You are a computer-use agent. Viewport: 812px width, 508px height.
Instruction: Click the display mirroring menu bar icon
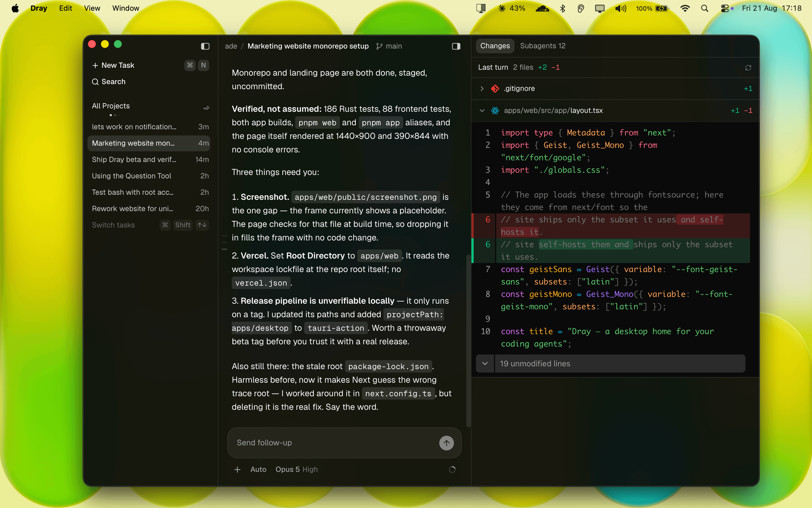coord(600,8)
